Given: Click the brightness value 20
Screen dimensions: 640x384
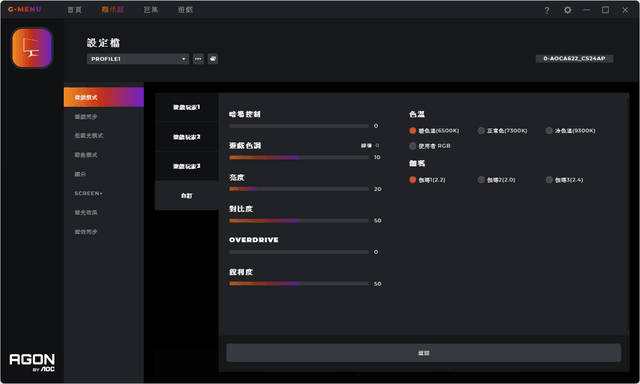Looking at the screenshot, I should [378, 189].
